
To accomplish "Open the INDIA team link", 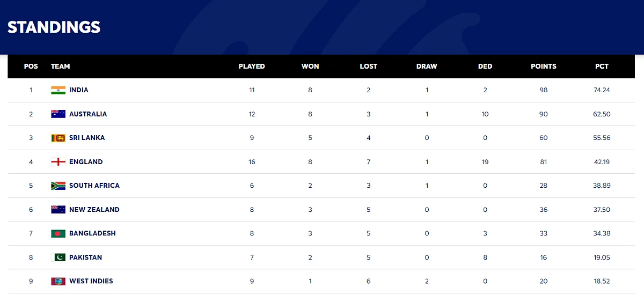I will pos(79,90).
